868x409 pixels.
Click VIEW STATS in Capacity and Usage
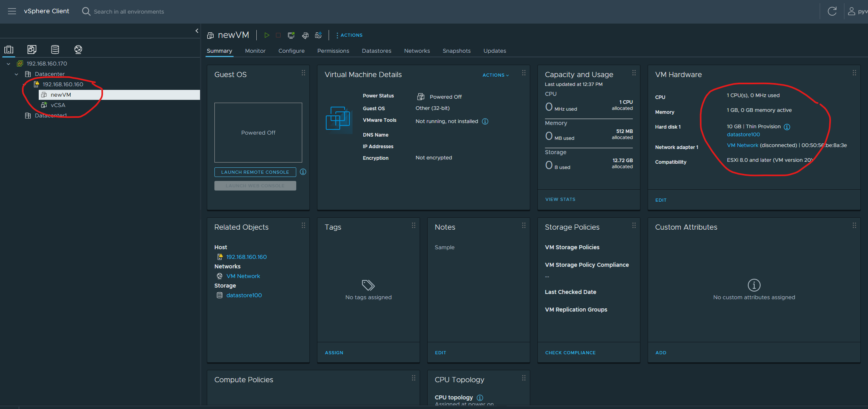pyautogui.click(x=560, y=199)
